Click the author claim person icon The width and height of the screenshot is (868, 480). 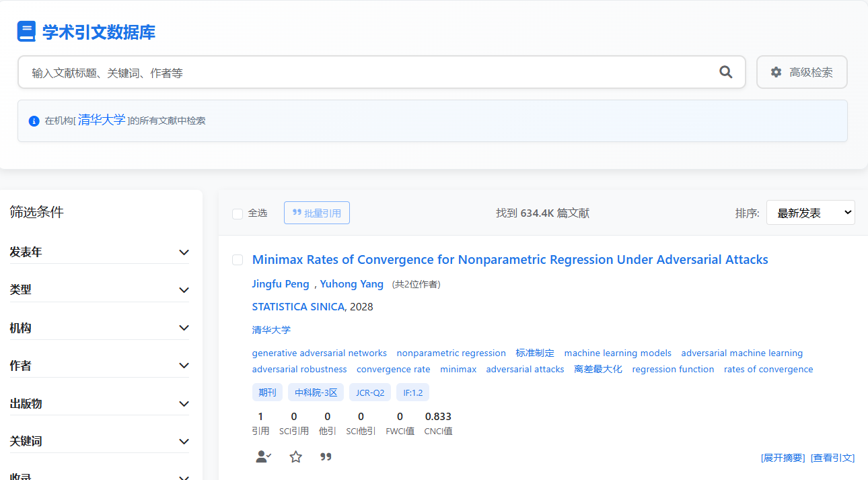[263, 457]
